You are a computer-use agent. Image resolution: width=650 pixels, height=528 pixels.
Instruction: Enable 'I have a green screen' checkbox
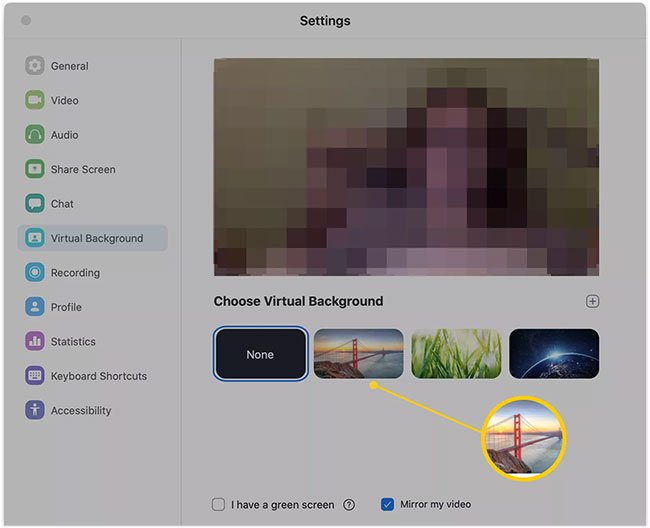click(x=218, y=505)
